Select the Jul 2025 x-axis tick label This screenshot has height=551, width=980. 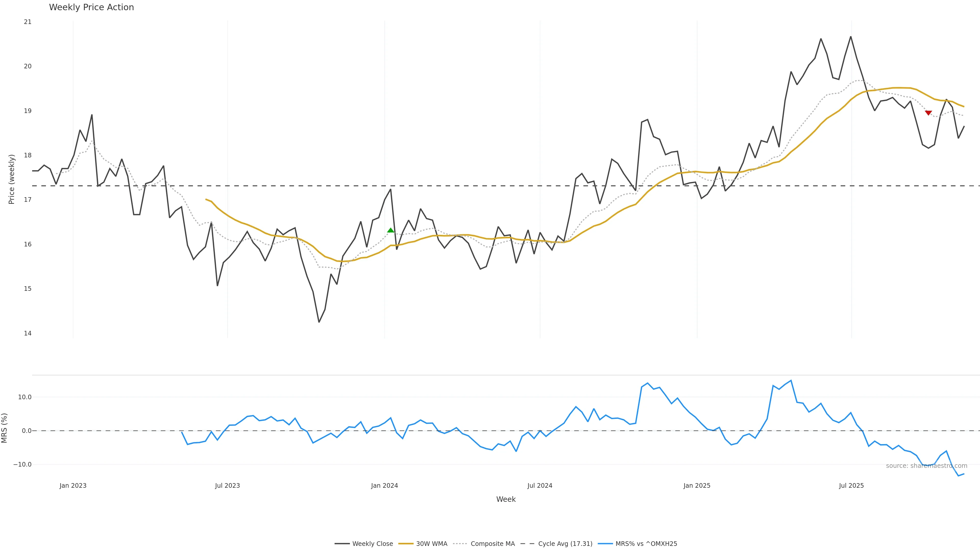pyautogui.click(x=851, y=486)
